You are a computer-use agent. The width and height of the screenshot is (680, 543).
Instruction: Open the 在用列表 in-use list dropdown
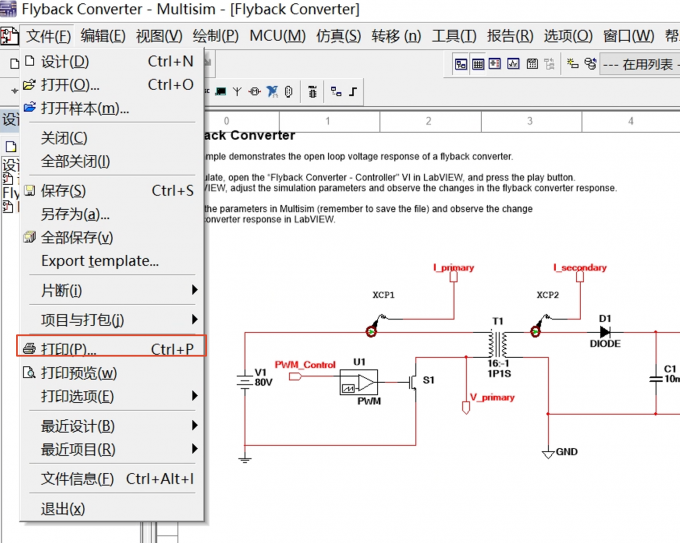pos(640,65)
